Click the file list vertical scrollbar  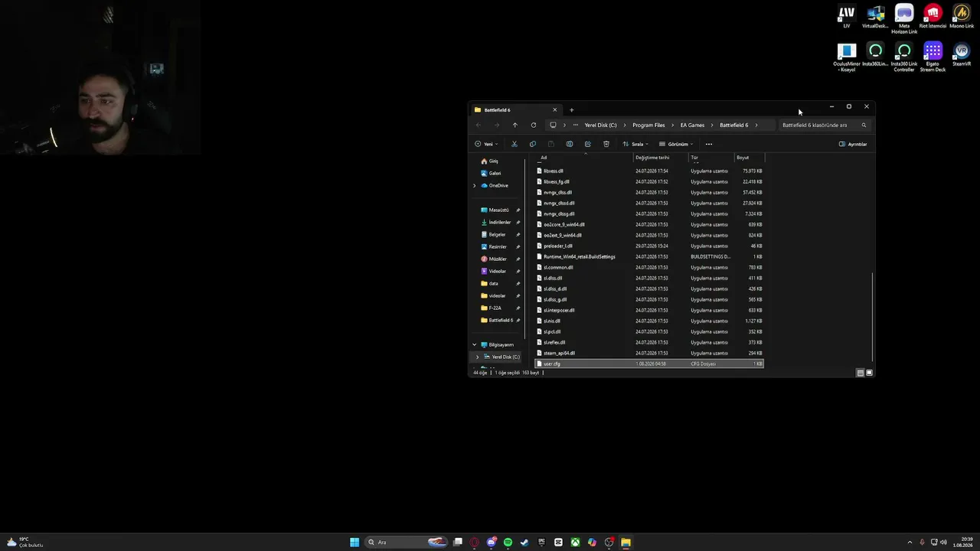click(x=873, y=315)
